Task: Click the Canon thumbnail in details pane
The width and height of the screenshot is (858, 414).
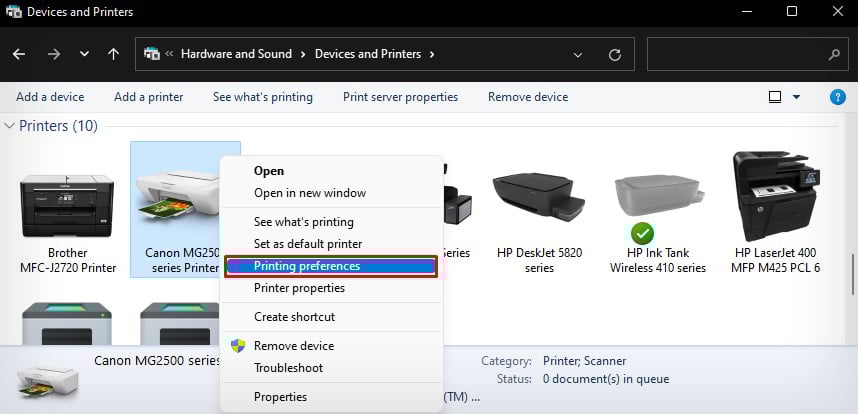Action: 48,382
